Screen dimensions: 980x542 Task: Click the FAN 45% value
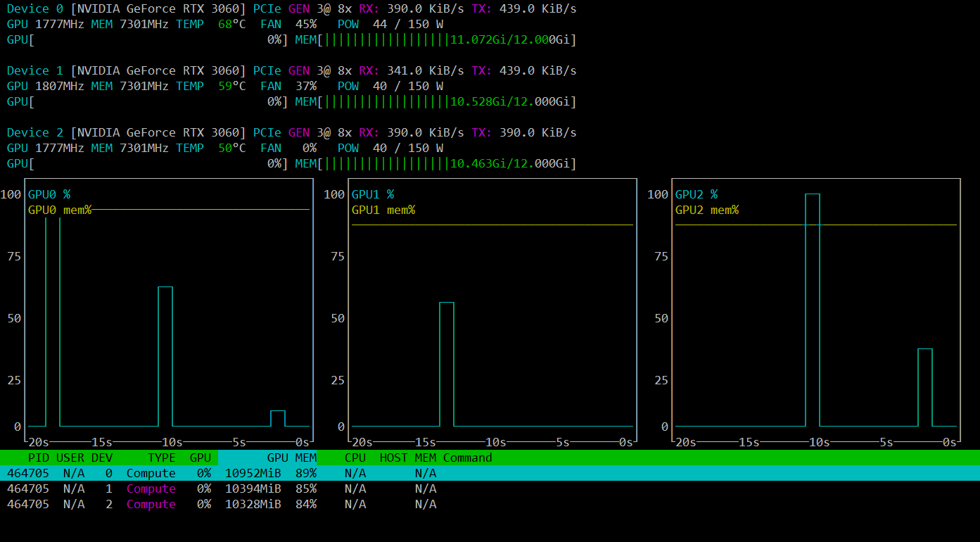click(x=306, y=24)
